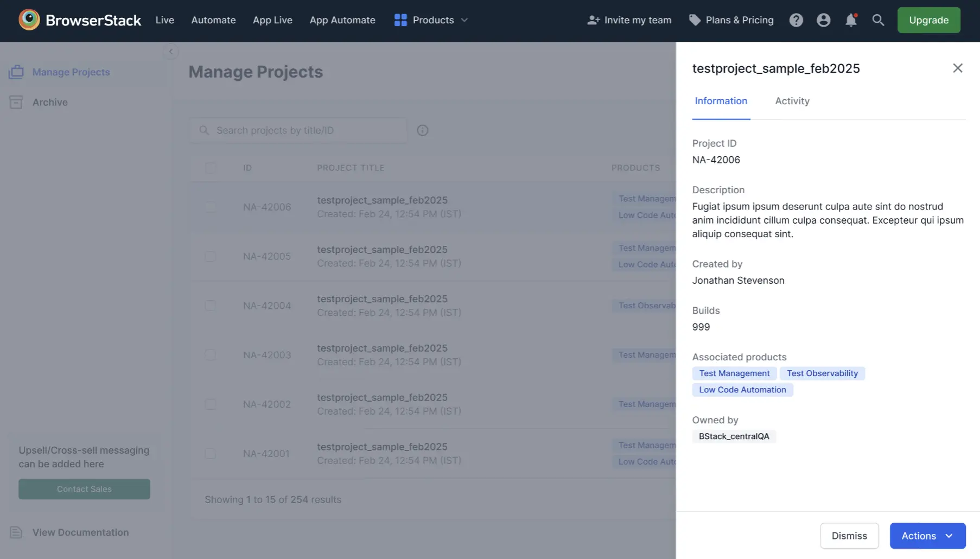Click the Dismiss button
980x559 pixels.
click(849, 536)
